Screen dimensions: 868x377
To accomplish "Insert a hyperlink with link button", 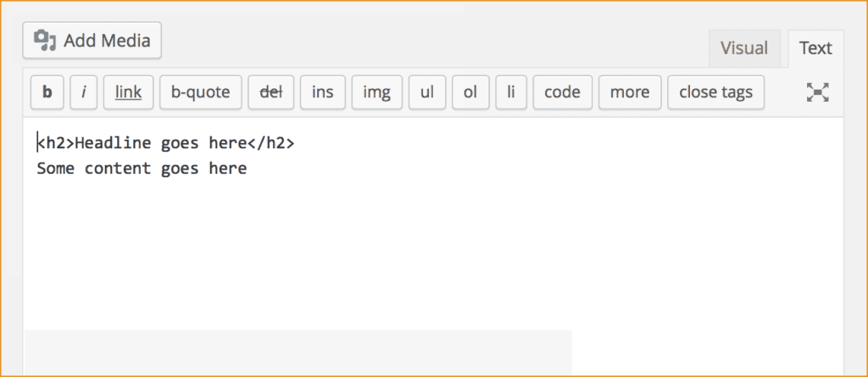I will pyautogui.click(x=129, y=91).
